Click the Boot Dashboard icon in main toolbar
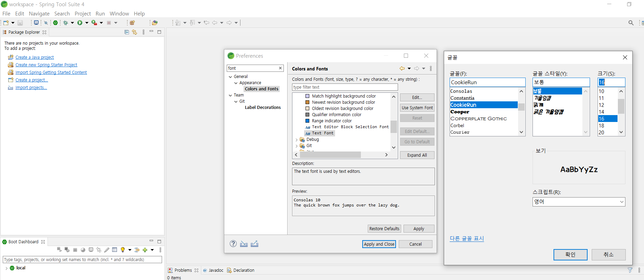This screenshot has width=644, height=280. pos(55,23)
